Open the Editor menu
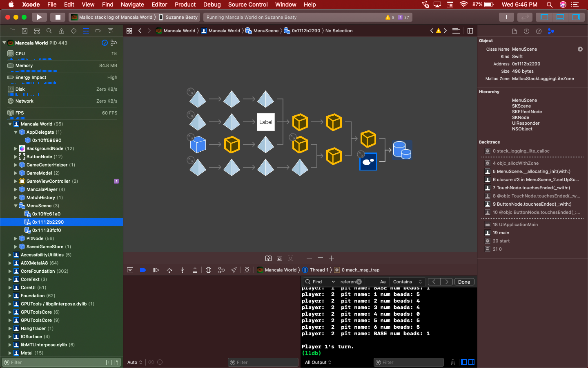588x368 pixels. point(159,4)
